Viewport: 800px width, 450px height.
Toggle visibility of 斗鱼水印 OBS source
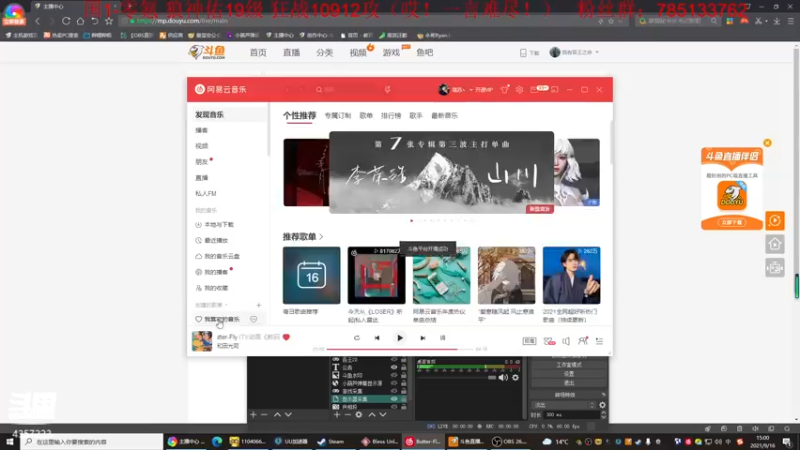point(394,375)
